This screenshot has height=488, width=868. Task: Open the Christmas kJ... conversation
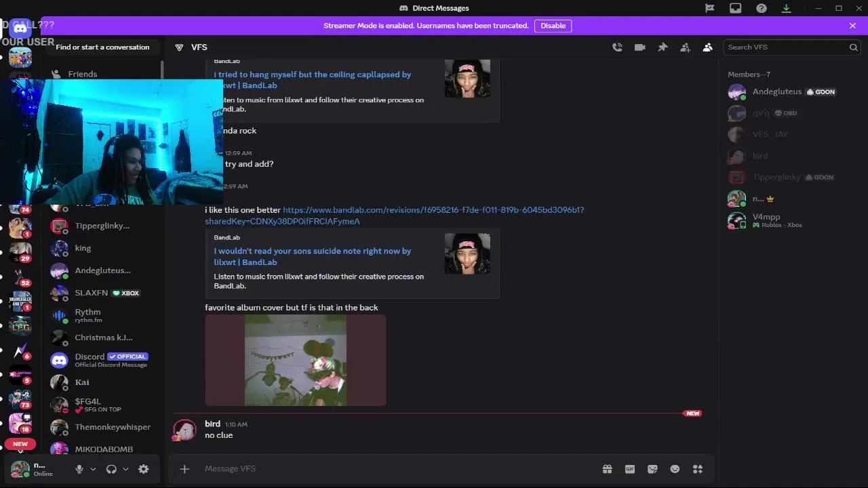[x=103, y=338]
